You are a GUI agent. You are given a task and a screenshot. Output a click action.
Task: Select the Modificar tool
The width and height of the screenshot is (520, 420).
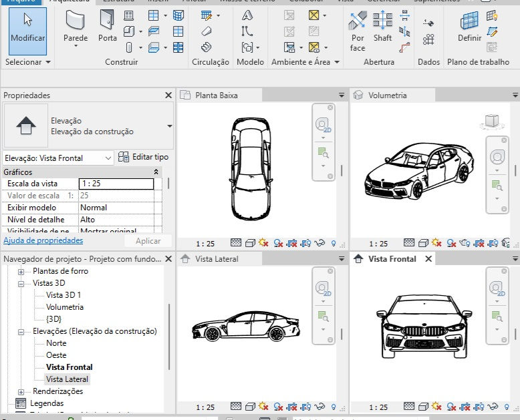click(27, 31)
